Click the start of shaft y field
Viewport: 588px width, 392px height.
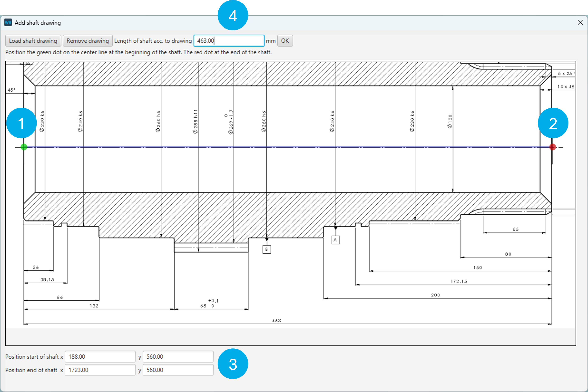[178, 356]
